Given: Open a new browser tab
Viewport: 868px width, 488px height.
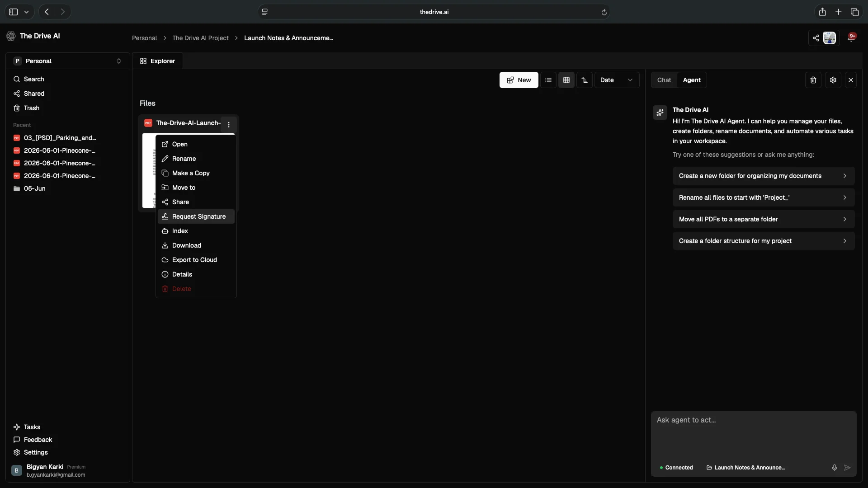Looking at the screenshot, I should [x=839, y=12].
